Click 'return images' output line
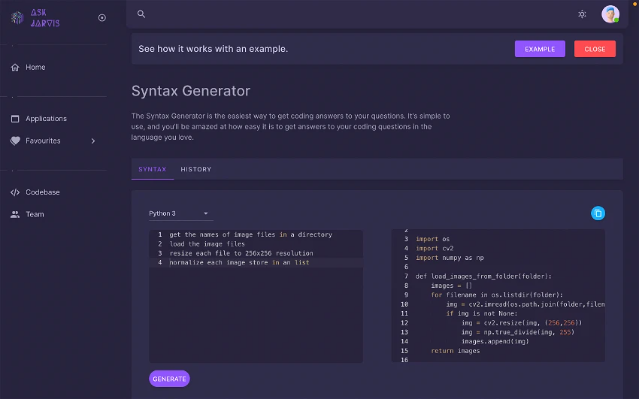The height and width of the screenshot is (399, 640). [x=456, y=351]
